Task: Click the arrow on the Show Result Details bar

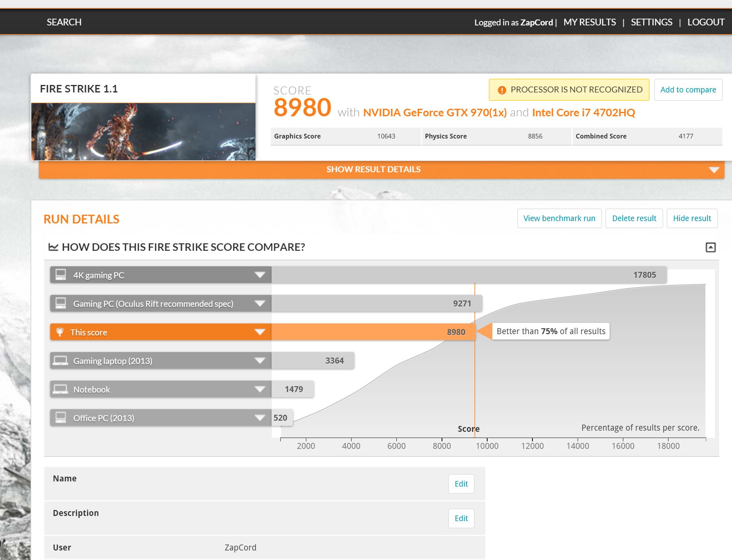Action: [x=714, y=170]
